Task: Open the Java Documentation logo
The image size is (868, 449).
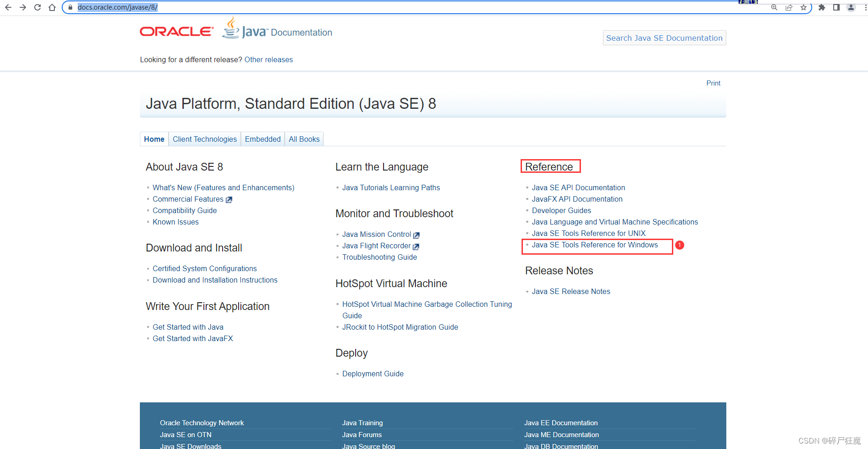Action: (x=277, y=28)
